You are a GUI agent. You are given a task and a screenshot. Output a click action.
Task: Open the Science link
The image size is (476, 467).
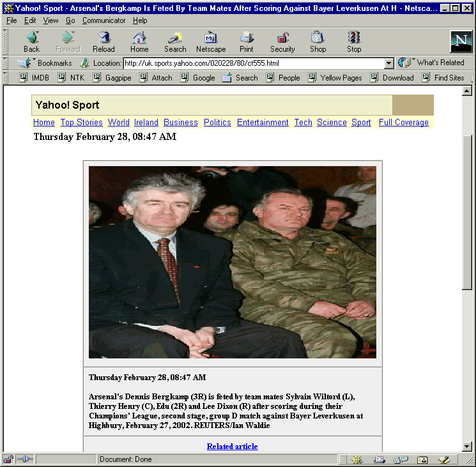point(332,122)
